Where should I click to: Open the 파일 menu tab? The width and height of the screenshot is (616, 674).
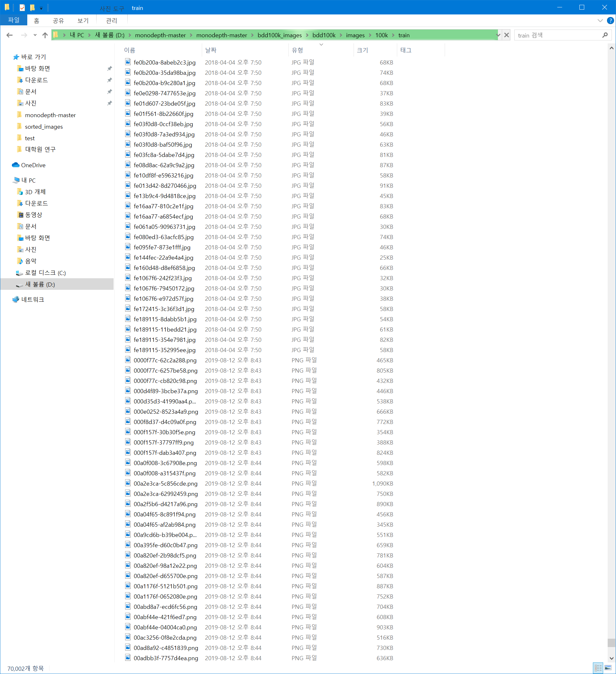(x=14, y=20)
